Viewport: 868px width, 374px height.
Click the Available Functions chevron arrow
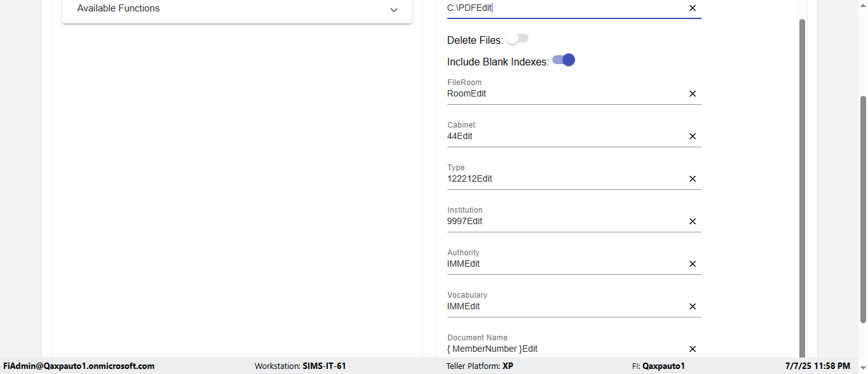coord(394,10)
